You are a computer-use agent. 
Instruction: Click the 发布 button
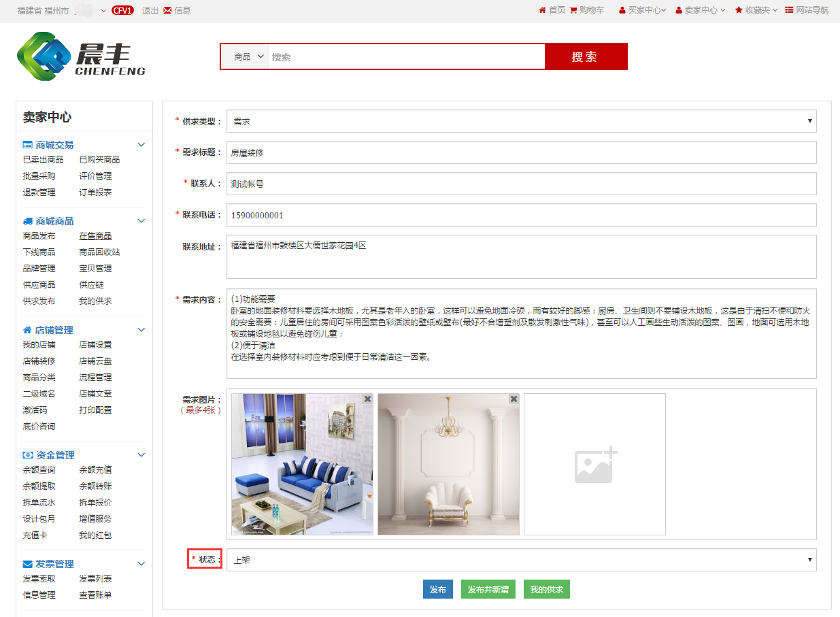coord(438,589)
